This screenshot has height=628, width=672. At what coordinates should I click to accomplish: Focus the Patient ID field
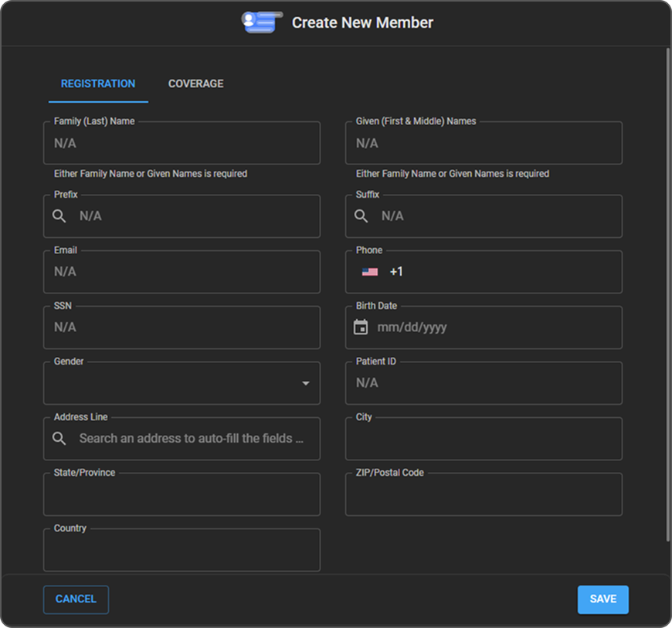(x=484, y=383)
